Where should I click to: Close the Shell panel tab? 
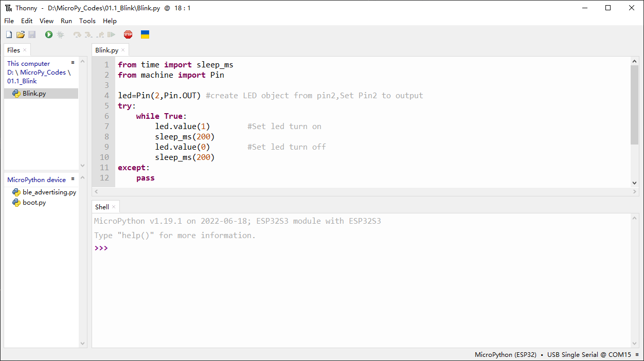coord(114,207)
